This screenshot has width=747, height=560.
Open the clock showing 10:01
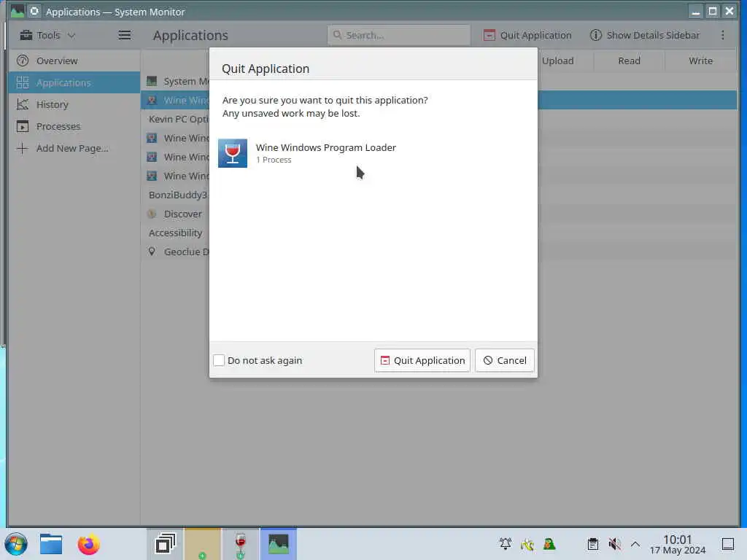click(678, 544)
